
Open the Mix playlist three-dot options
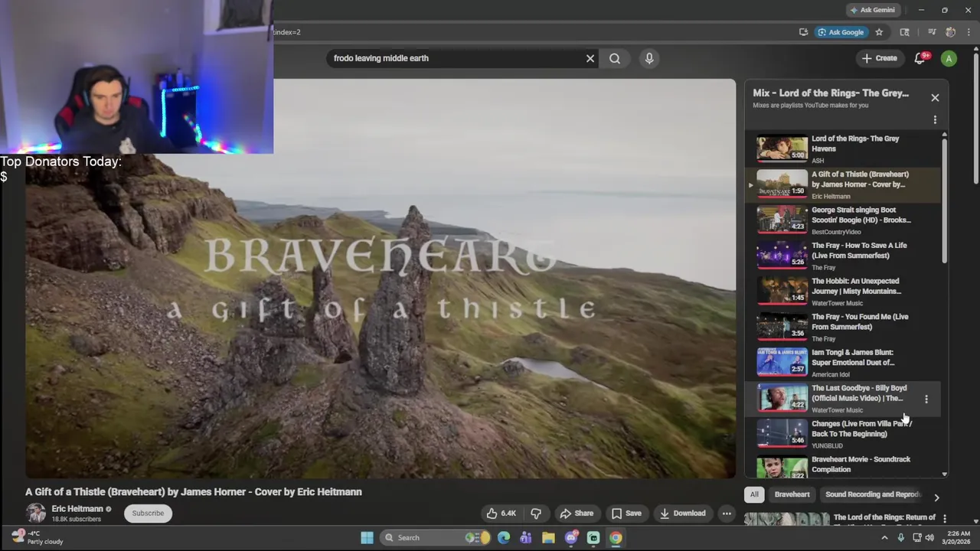click(x=935, y=119)
